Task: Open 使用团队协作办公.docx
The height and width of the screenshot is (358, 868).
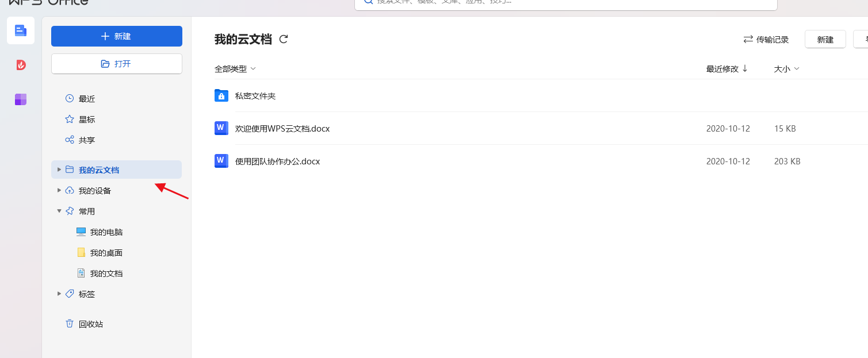Action: point(277,161)
